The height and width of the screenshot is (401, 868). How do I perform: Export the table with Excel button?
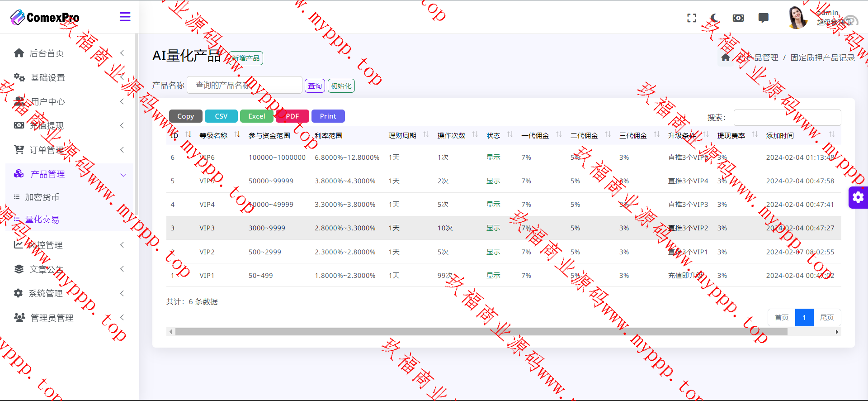coord(256,116)
